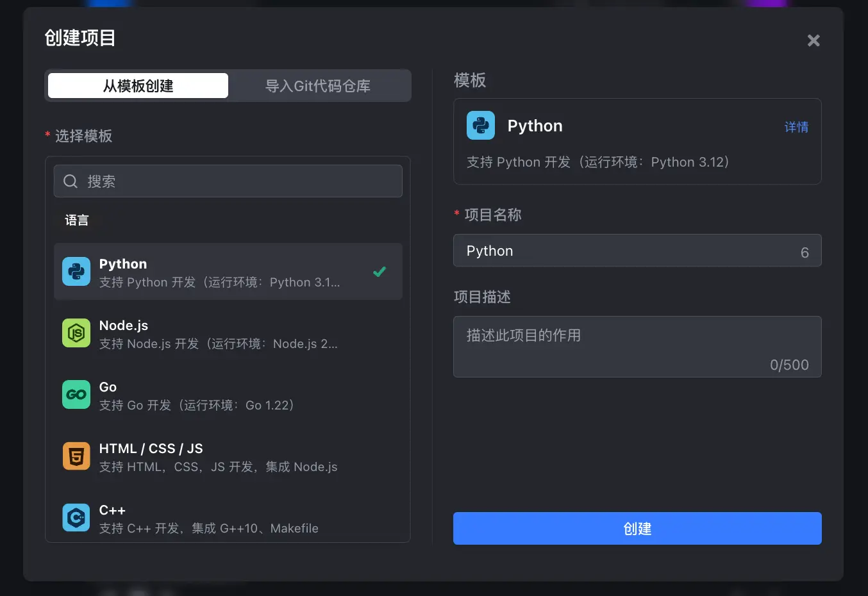Image resolution: width=868 pixels, height=596 pixels.
Task: Click the 支持 Node.js 开发 description text
Action: pyautogui.click(x=219, y=344)
